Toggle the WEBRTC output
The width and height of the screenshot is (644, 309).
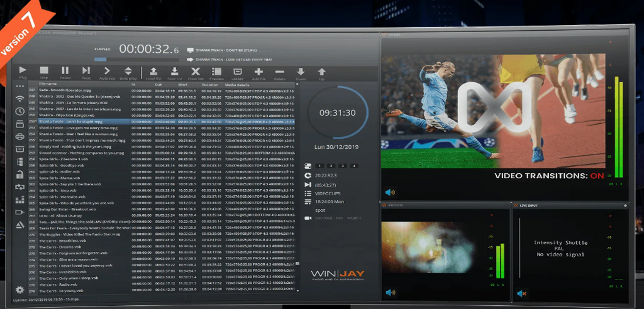(x=355, y=219)
